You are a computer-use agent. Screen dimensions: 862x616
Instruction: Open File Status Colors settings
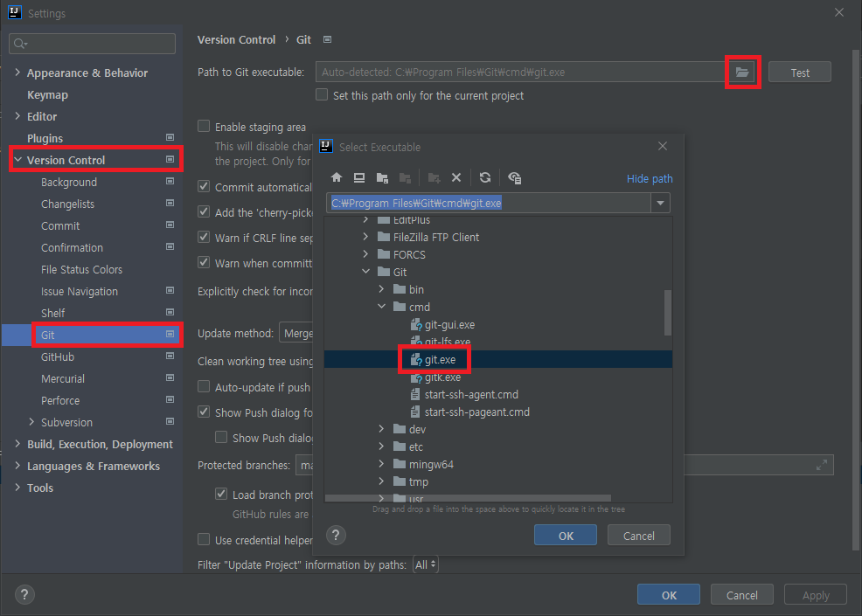(x=81, y=269)
